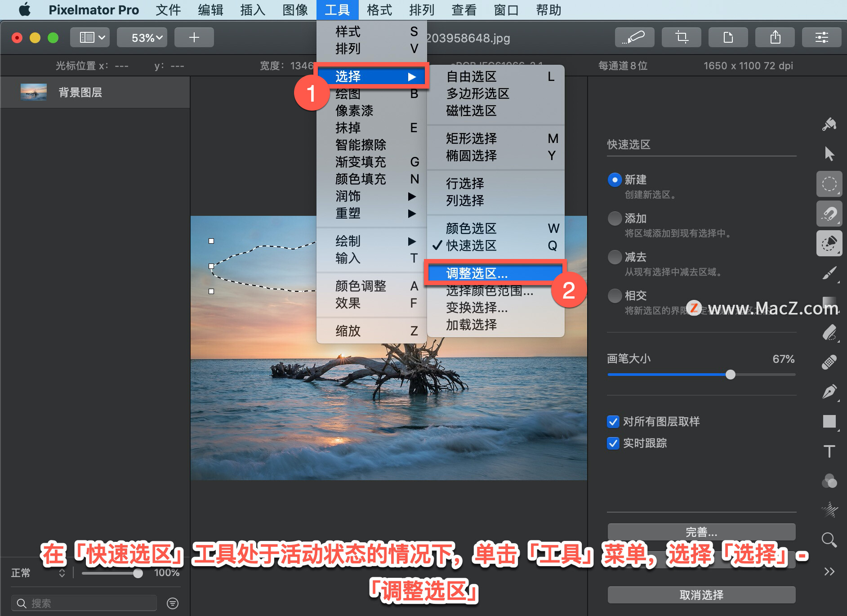Image resolution: width=847 pixels, height=616 pixels.
Task: Choose 智能擦除 in the 工具 menu
Action: tap(371, 145)
